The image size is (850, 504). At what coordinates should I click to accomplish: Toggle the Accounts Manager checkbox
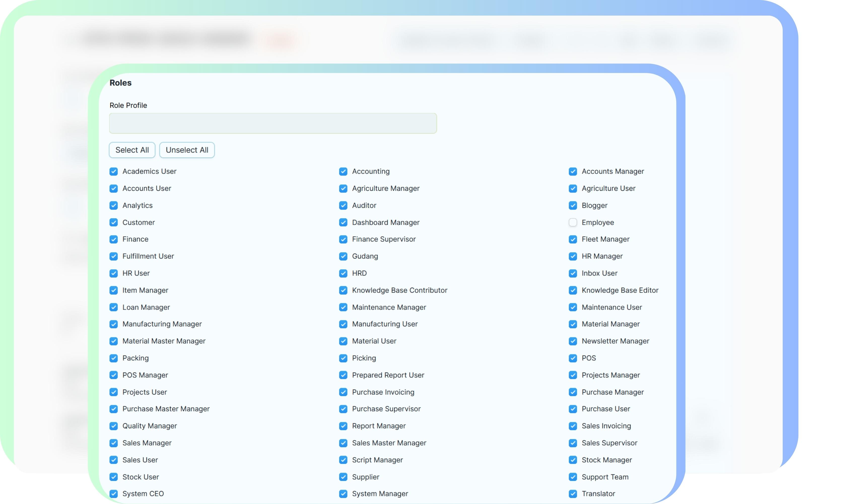[573, 172]
